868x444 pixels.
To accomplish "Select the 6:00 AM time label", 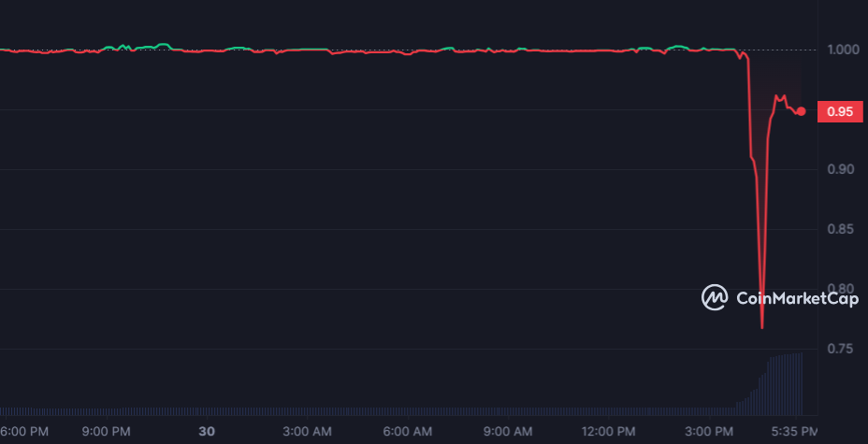I will tap(407, 431).
